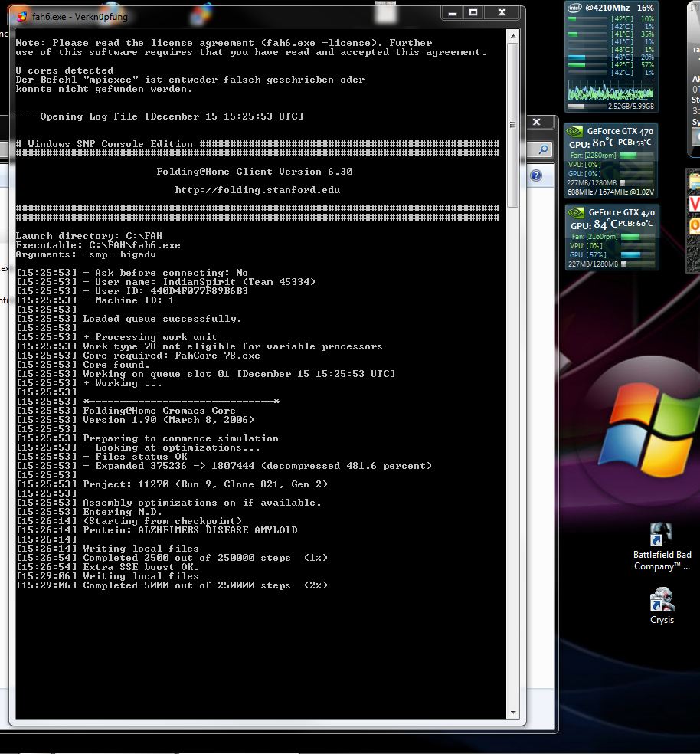
Task: Maximize the fah6.exe console window
Action: [473, 13]
